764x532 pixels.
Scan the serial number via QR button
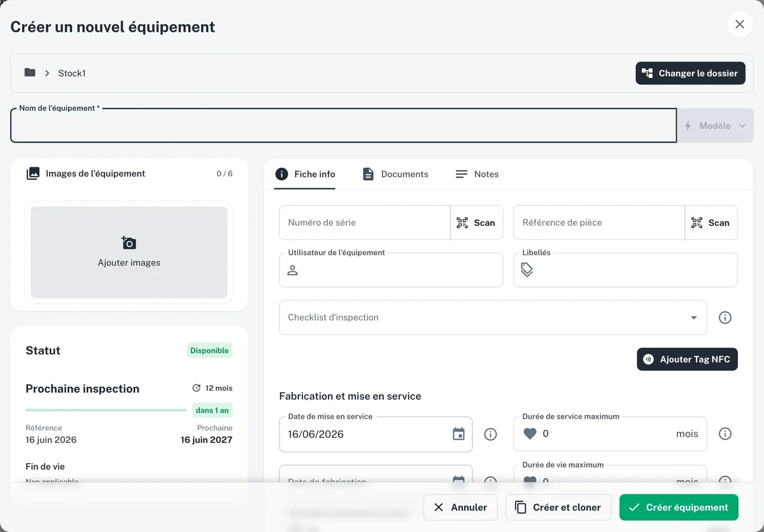[476, 223]
